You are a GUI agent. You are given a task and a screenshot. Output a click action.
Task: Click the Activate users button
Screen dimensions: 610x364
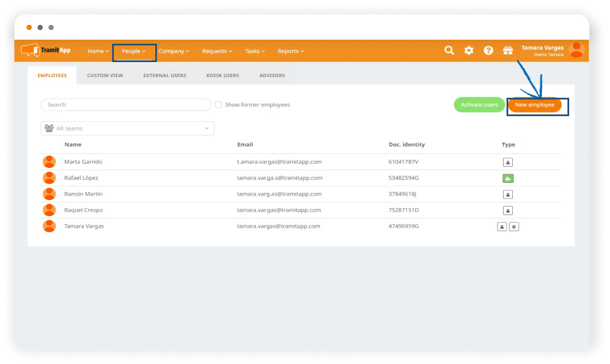click(479, 105)
